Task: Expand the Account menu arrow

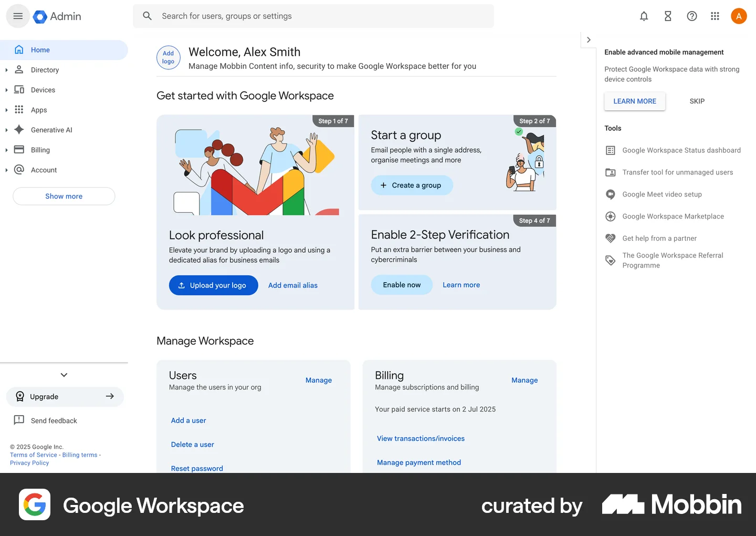Action: 6,170
